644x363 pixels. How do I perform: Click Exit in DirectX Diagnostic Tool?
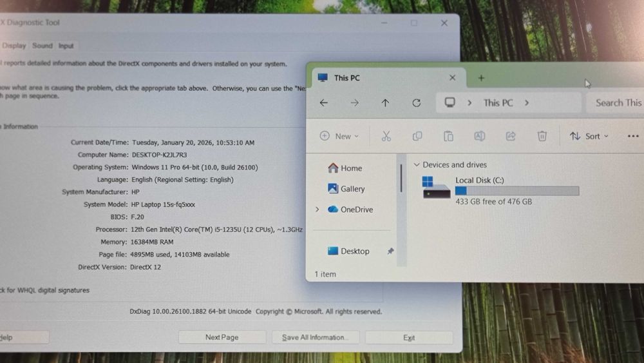coord(409,337)
